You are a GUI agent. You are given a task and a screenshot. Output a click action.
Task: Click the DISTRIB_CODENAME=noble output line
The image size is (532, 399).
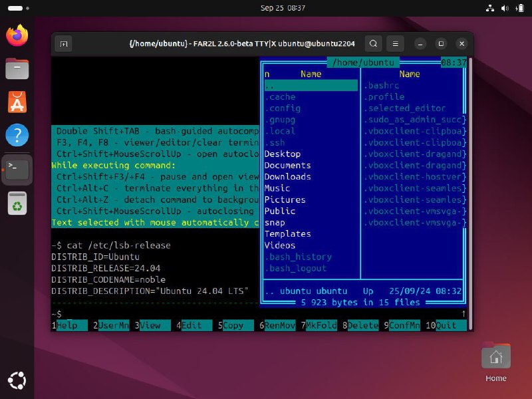(x=108, y=279)
